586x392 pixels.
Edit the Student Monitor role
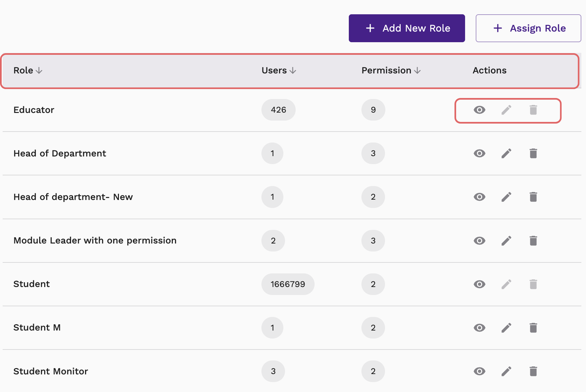point(506,371)
